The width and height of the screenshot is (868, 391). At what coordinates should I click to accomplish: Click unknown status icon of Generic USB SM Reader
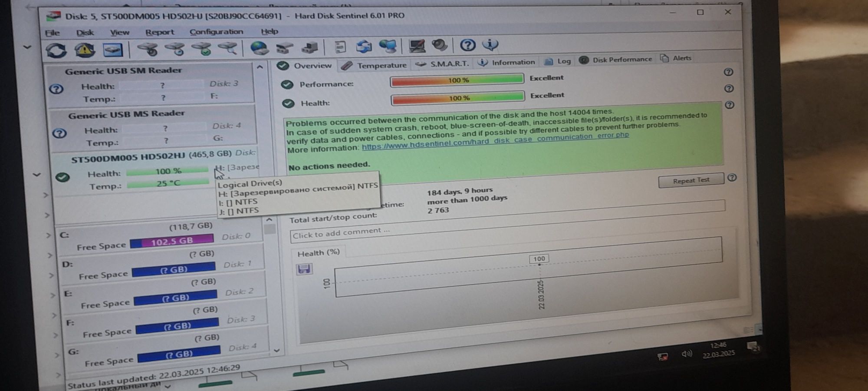pos(56,89)
